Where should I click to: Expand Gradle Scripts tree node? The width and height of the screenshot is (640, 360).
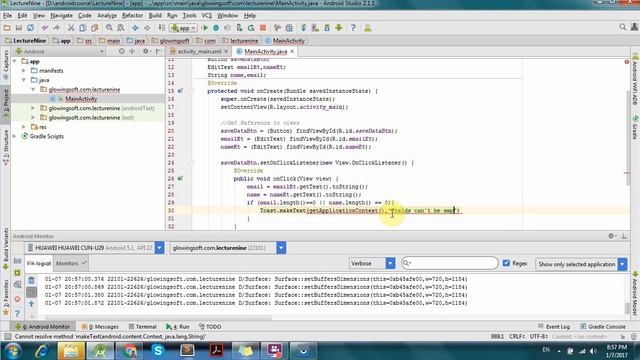15,136
